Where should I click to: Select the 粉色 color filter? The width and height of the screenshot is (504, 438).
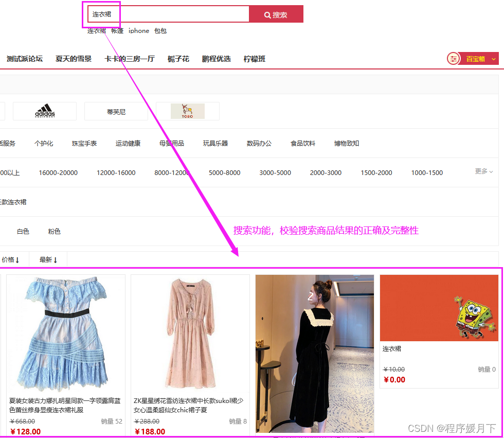click(54, 231)
